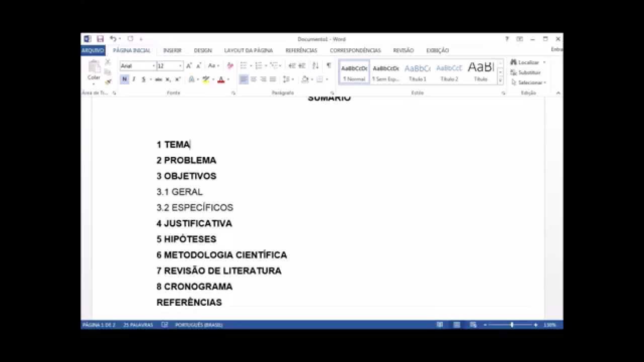Apply the Título 1 style
Image resolution: width=644 pixels, height=362 pixels.
point(418,72)
